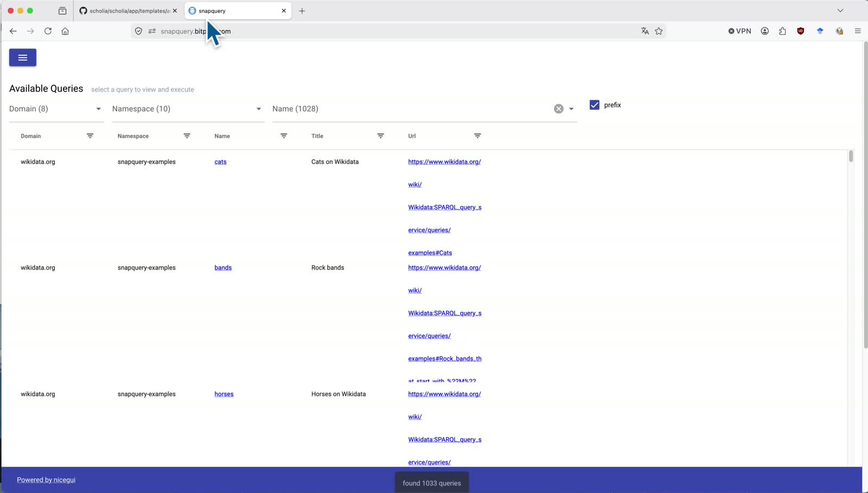Sort by the Url column header
Viewport: 868px width, 493px height.
(x=412, y=136)
